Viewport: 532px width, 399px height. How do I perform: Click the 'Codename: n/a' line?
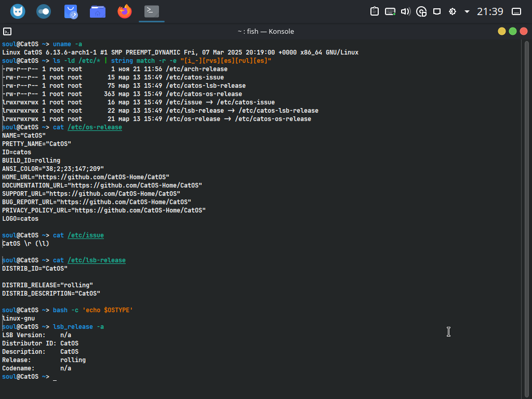tap(37, 368)
